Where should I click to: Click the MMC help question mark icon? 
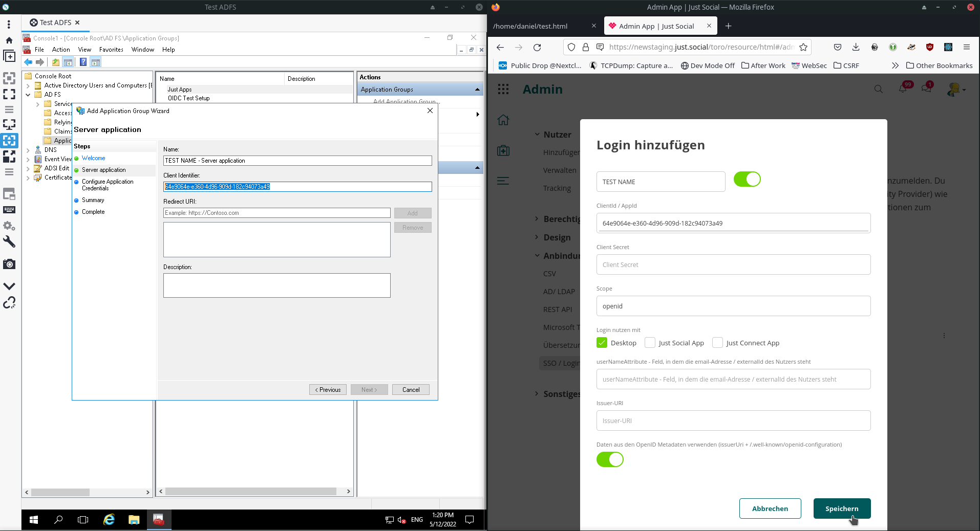83,62
